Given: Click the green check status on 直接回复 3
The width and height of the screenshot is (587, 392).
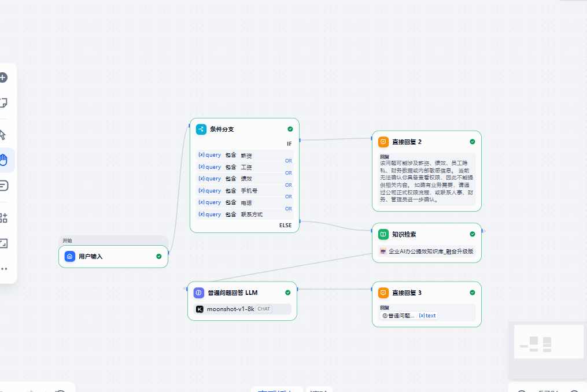Looking at the screenshot, I should [x=472, y=293].
